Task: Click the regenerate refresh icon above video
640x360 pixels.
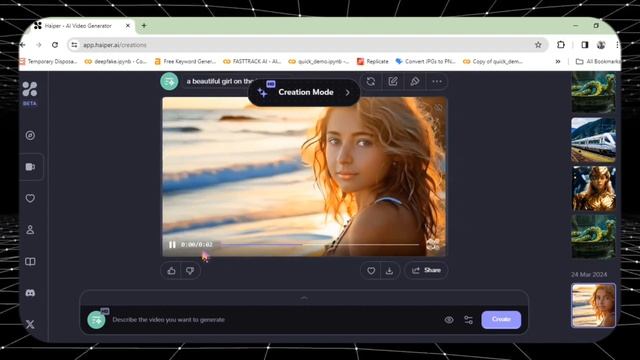Action: [x=371, y=82]
